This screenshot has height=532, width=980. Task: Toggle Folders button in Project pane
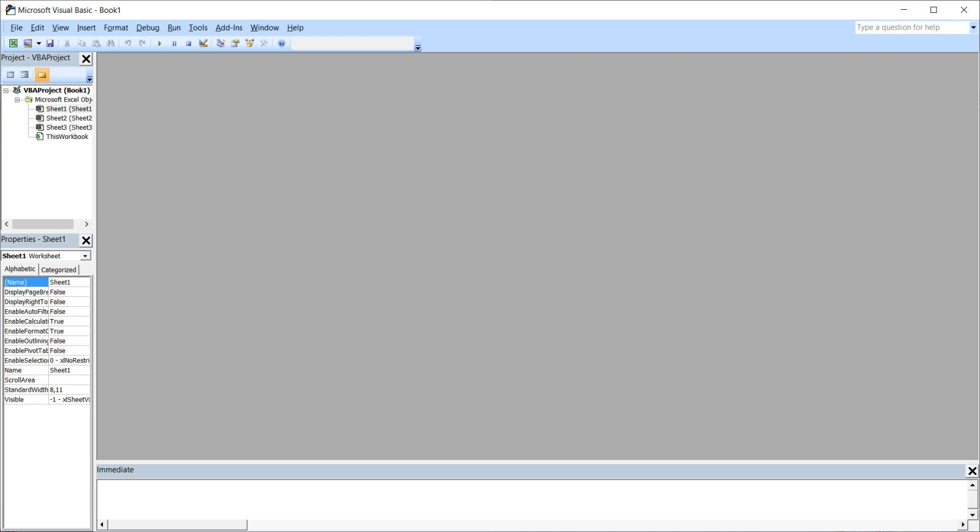coord(42,75)
